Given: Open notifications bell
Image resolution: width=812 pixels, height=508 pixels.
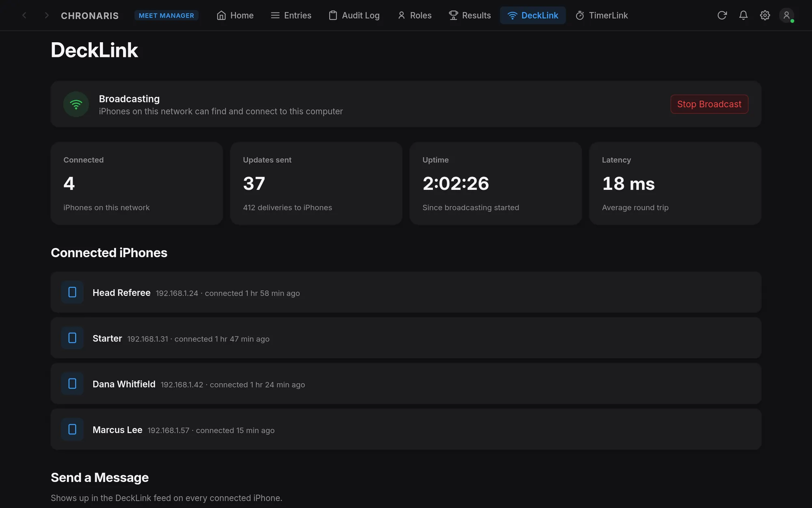Looking at the screenshot, I should (x=743, y=15).
